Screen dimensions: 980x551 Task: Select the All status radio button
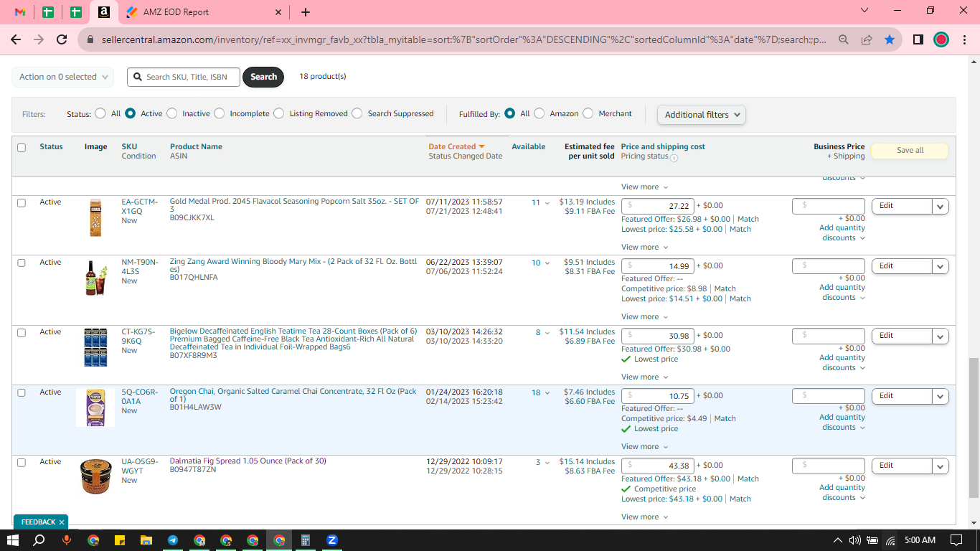[99, 113]
